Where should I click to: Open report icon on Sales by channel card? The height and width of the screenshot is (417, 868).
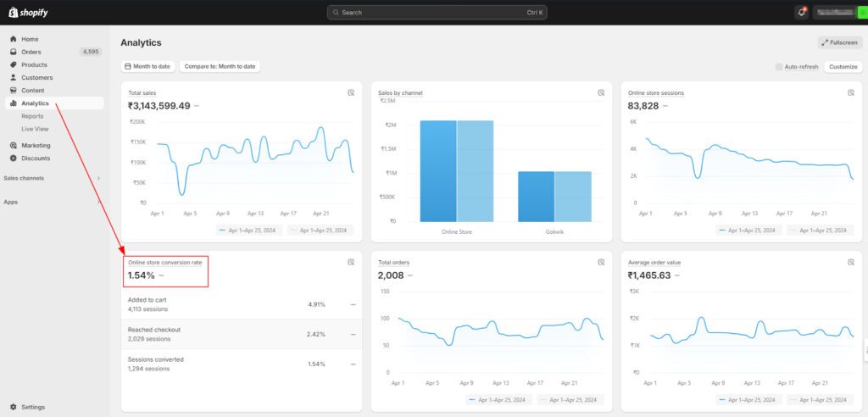[600, 92]
